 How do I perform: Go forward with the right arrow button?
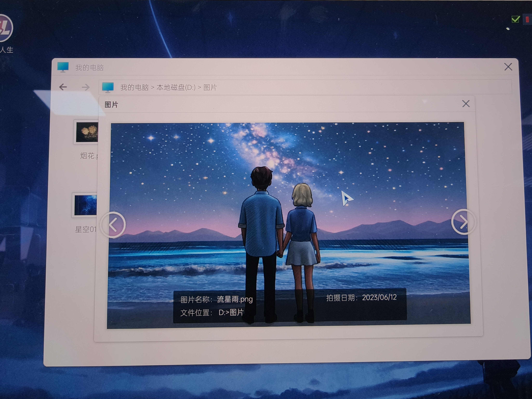[86, 87]
